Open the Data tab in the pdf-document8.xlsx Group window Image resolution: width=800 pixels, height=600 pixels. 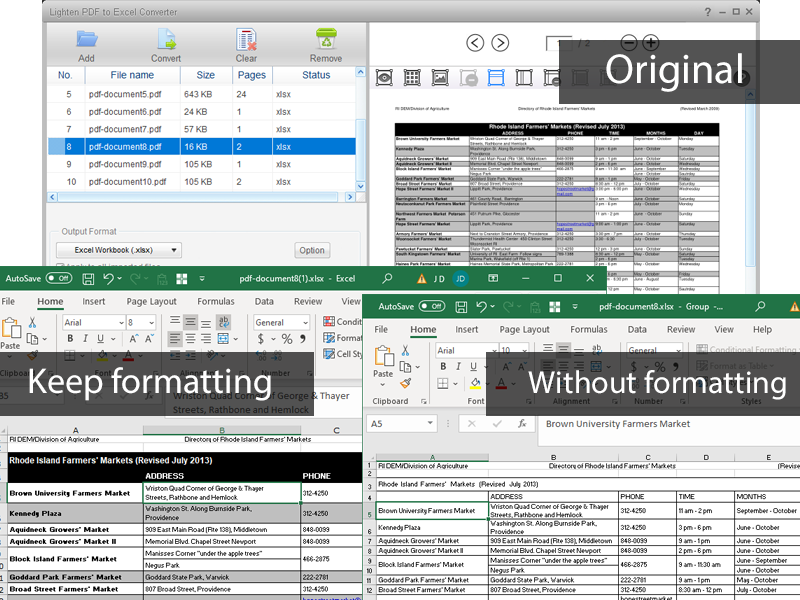[637, 330]
